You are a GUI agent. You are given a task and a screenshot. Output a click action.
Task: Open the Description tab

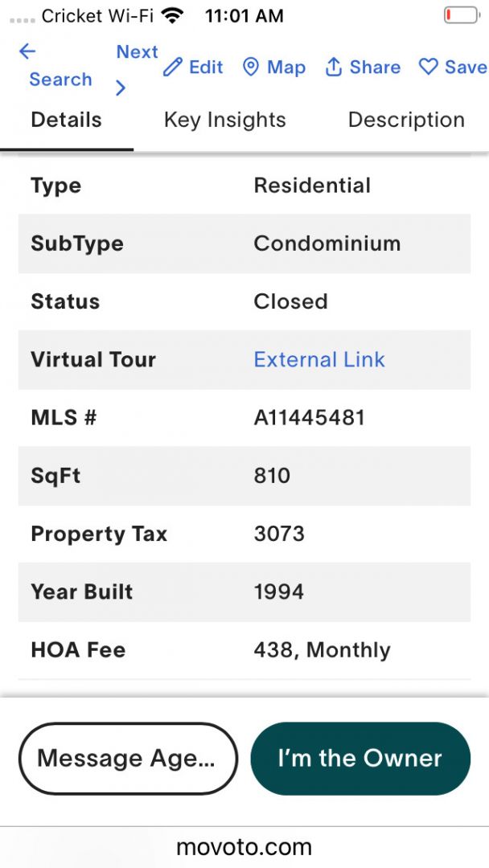click(406, 121)
